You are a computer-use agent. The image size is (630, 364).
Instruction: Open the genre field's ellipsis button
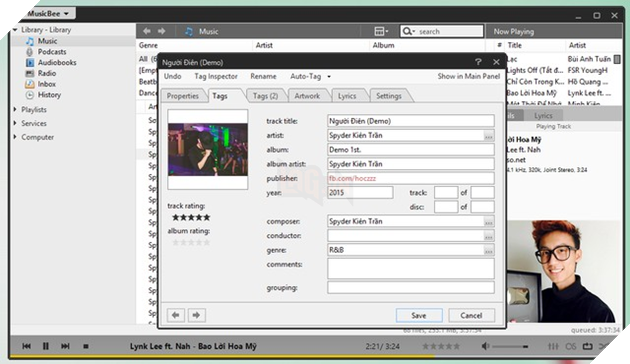pyautogui.click(x=489, y=251)
